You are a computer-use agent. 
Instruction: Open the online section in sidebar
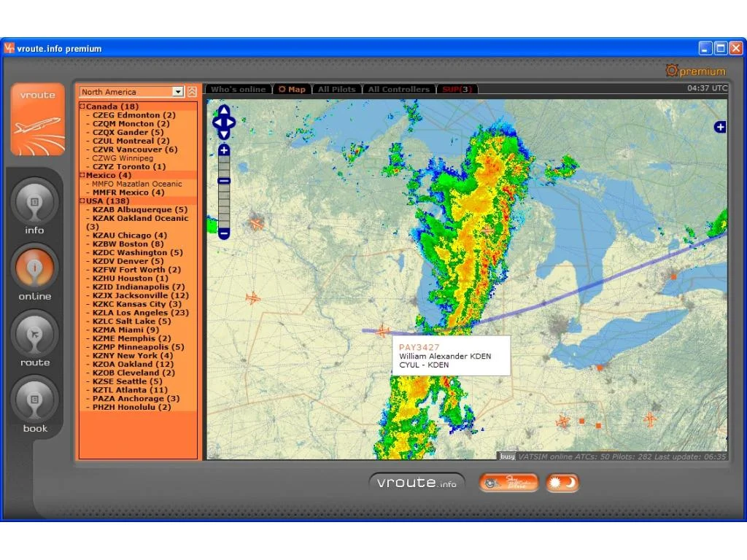coord(34,268)
